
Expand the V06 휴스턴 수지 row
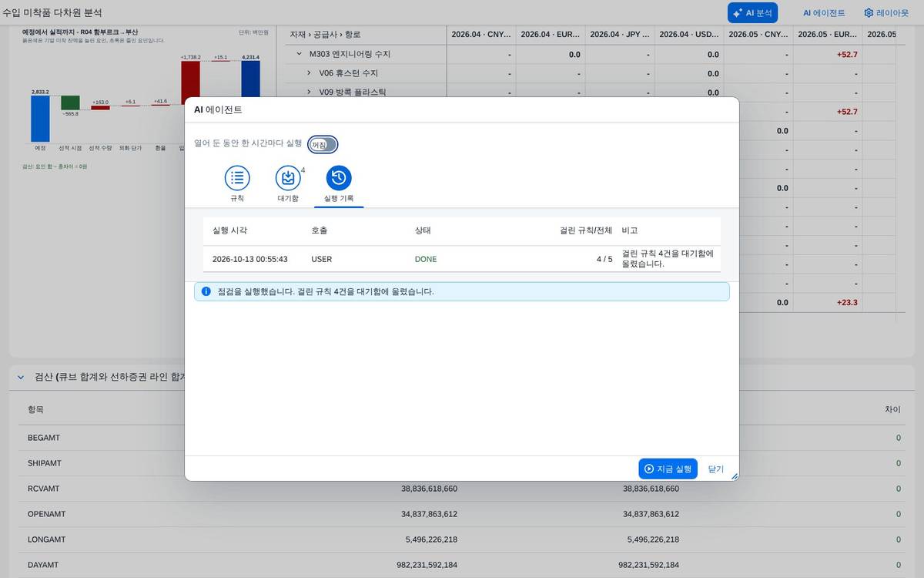[x=309, y=73]
